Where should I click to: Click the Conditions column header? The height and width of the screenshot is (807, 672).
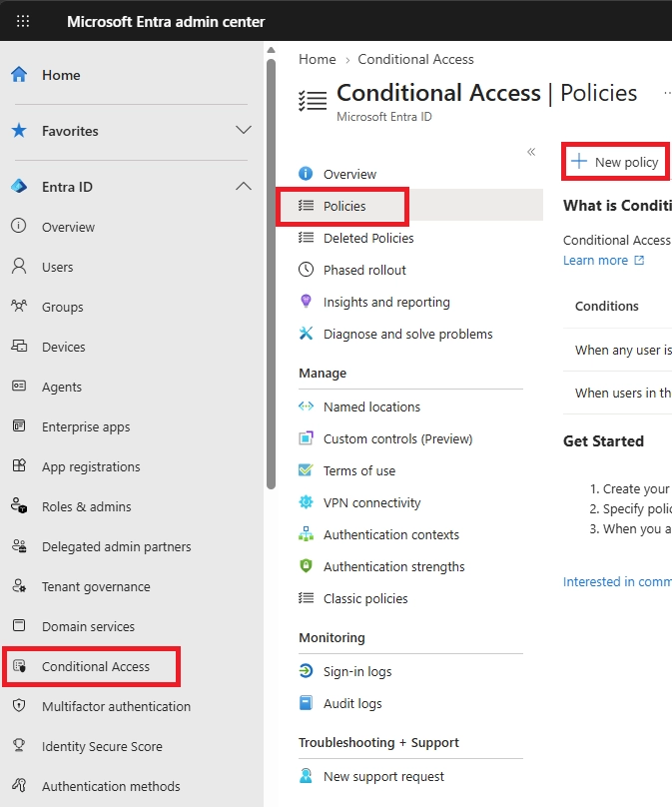click(607, 306)
